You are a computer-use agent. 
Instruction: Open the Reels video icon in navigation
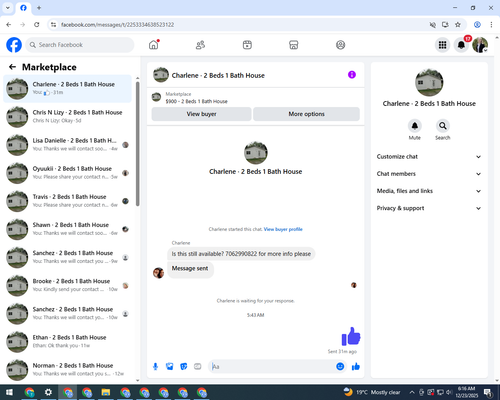pyautogui.click(x=247, y=45)
